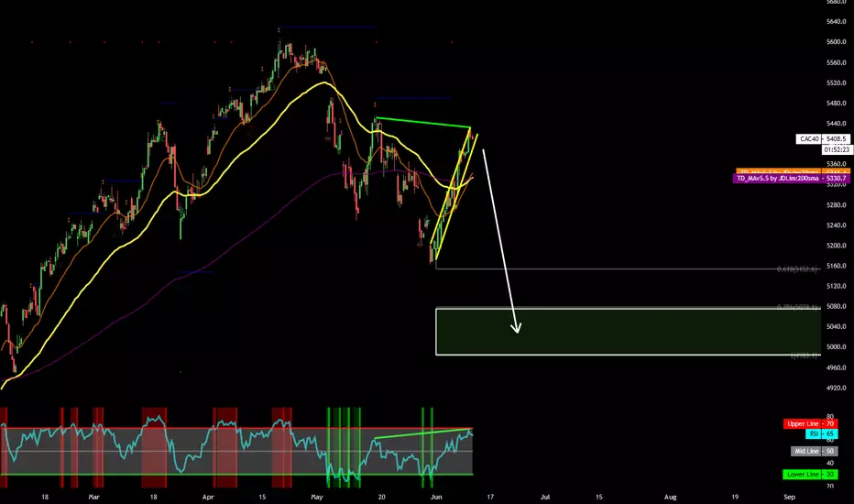
Task: Click the Mar date on time axis
Action: click(93, 497)
